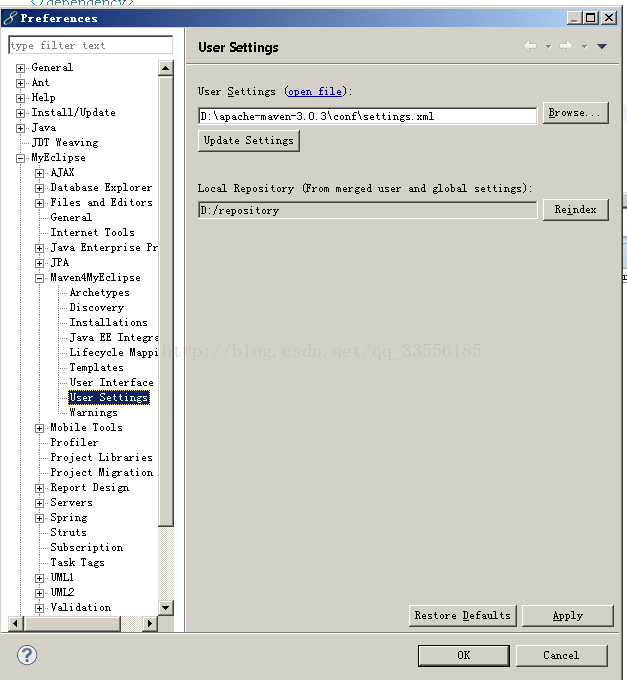The image size is (627, 680).
Task: Dismiss dialog with Cancel button
Action: click(x=561, y=656)
